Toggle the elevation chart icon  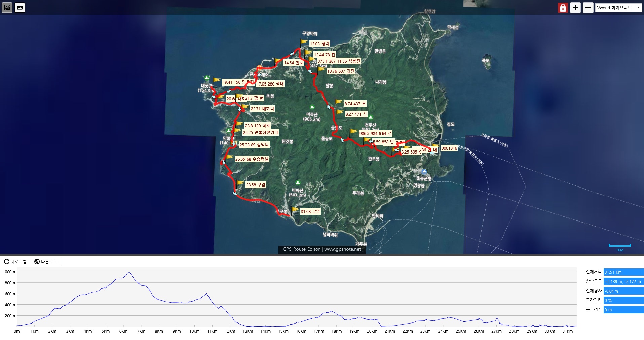(7, 7)
